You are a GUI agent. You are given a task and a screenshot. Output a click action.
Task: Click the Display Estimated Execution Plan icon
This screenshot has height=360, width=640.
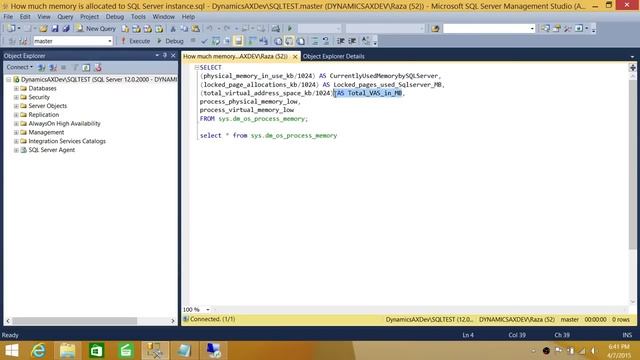coord(216,41)
